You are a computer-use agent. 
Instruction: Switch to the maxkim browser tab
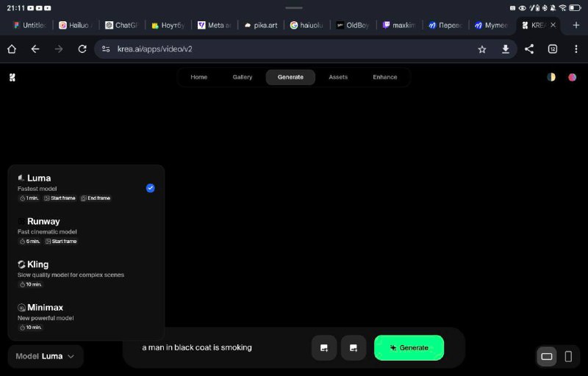click(399, 25)
